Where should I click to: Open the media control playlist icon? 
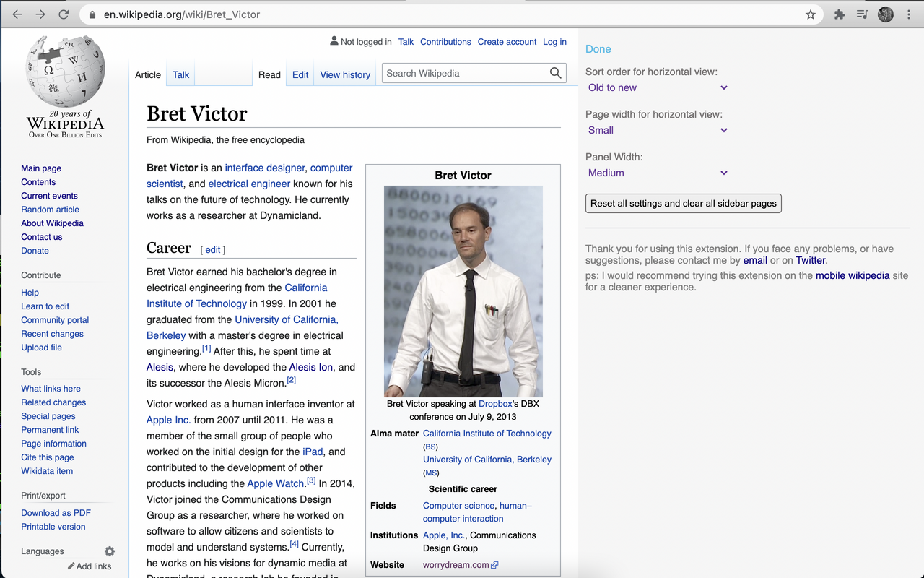[862, 14]
